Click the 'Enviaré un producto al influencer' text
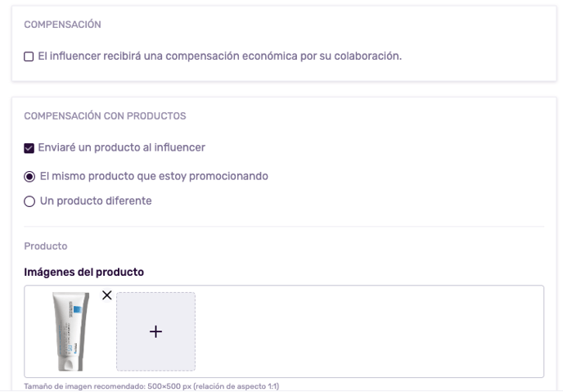Screen dimensions: 563x392 point(122,147)
